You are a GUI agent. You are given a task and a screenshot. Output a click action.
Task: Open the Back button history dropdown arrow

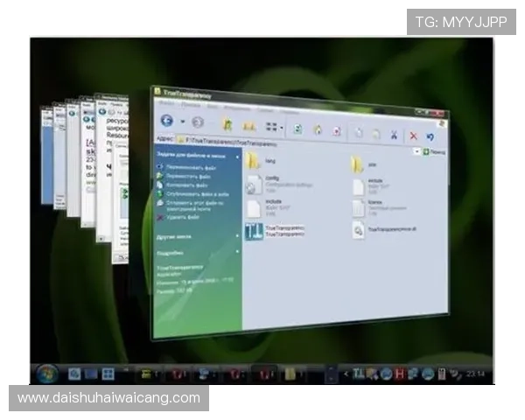point(182,122)
